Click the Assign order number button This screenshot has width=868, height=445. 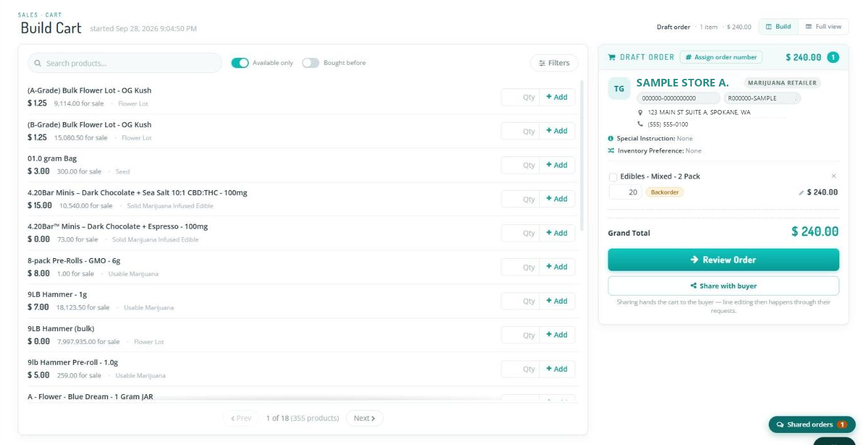[x=721, y=57]
